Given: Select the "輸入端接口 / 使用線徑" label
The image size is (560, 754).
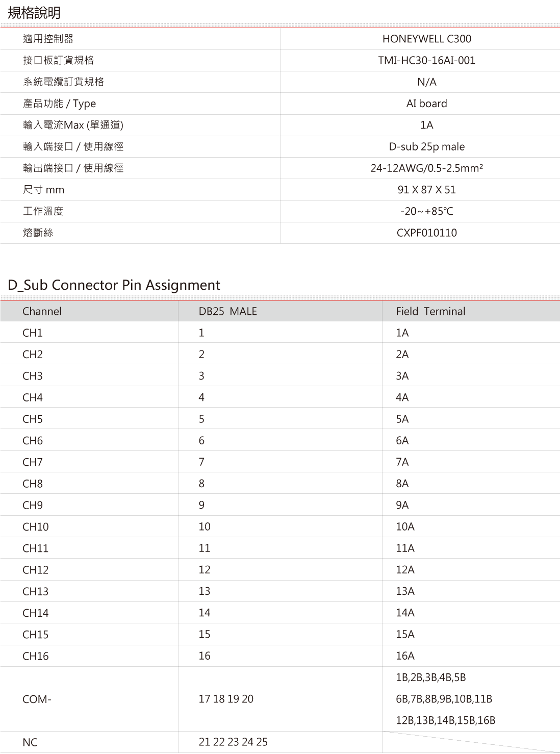Looking at the screenshot, I should tap(73, 146).
